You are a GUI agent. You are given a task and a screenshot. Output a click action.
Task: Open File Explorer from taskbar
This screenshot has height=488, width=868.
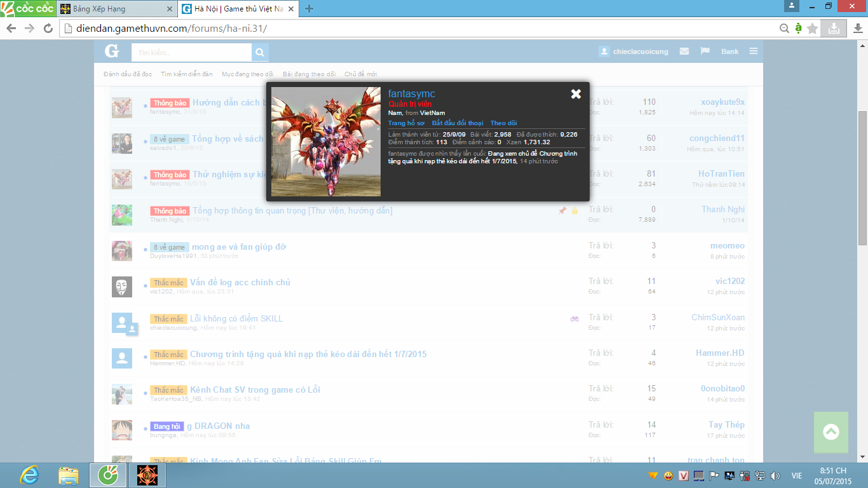coord(68,475)
